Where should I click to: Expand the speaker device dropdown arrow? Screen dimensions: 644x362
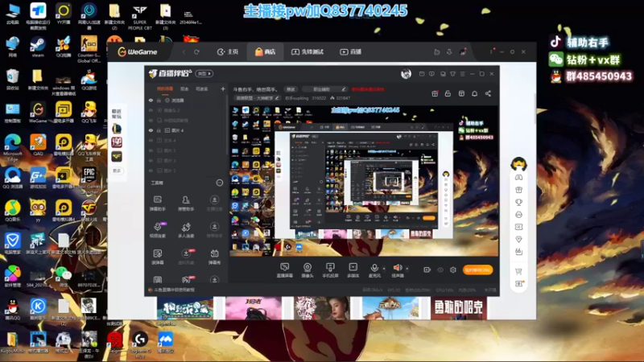point(407,269)
